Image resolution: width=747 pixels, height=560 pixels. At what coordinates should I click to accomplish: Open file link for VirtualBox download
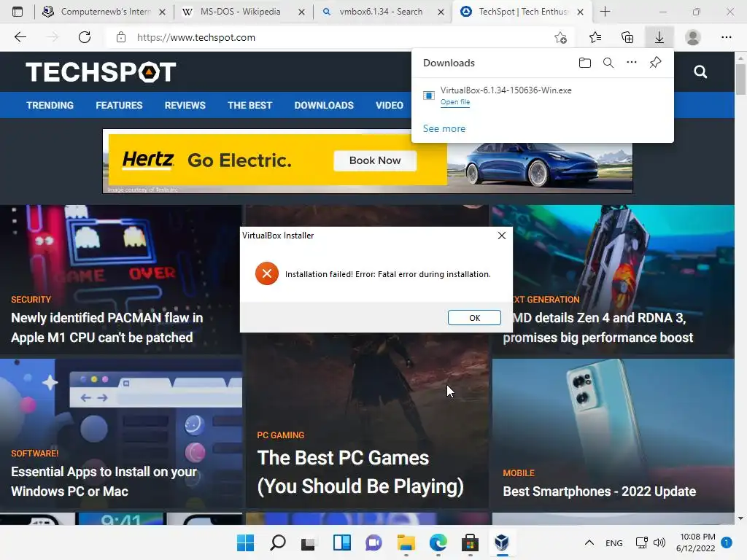pos(455,102)
